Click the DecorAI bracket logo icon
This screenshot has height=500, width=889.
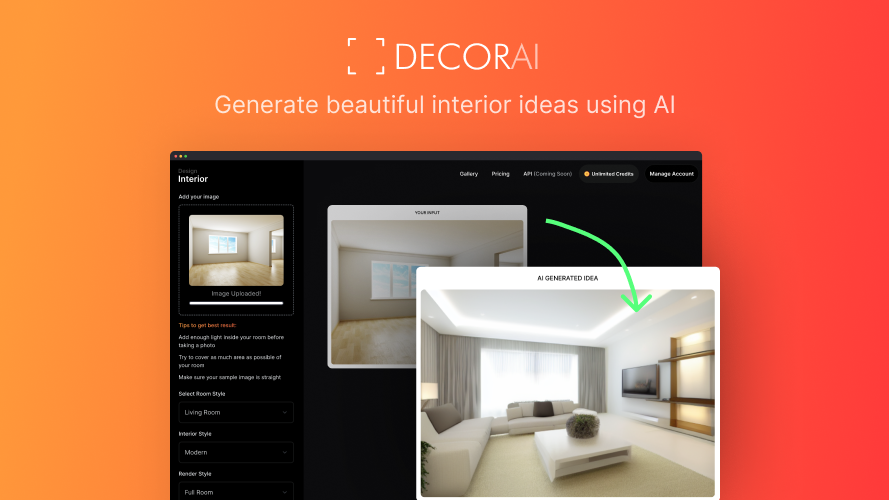366,56
